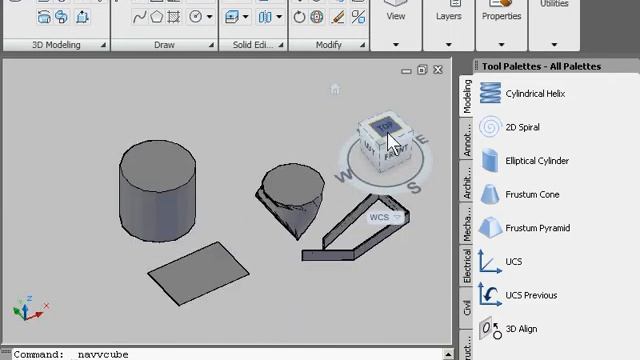
Task: Select the Elliptical Cylinder tool
Action: (525, 161)
